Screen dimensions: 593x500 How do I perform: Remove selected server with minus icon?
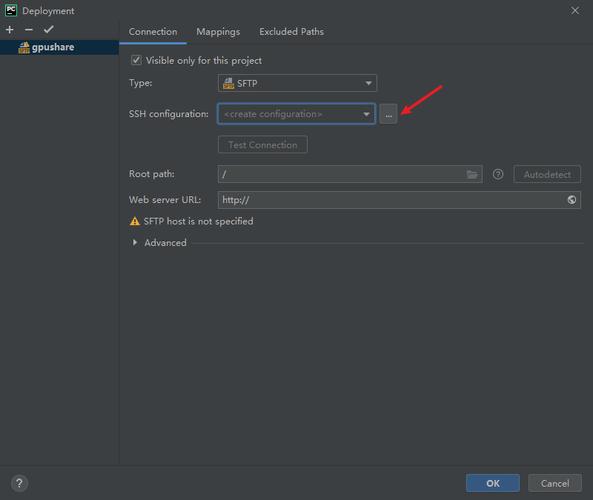click(29, 30)
